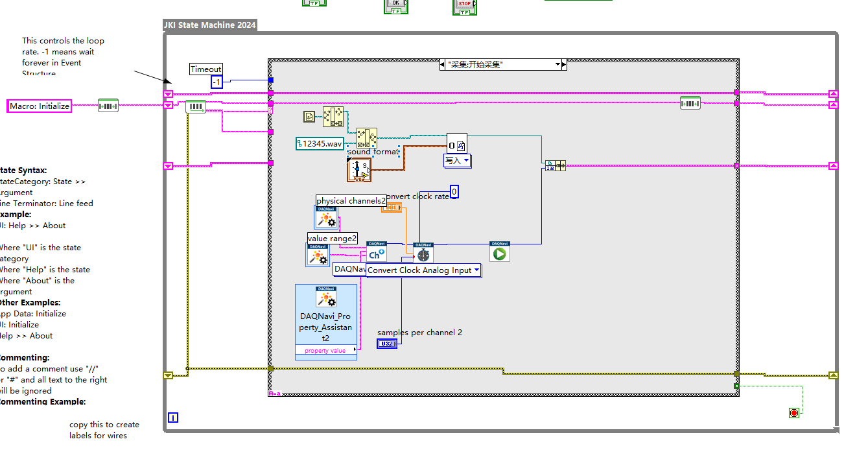Select the DAQNavi_Property_Assistant2 express VI icon
The width and height of the screenshot is (868, 472).
pos(326,297)
